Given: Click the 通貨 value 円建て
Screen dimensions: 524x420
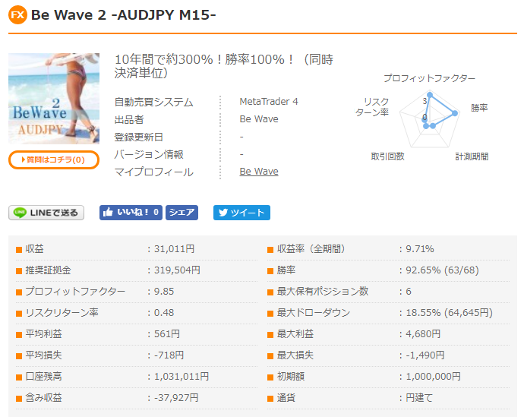Looking at the screenshot, I should (419, 398).
